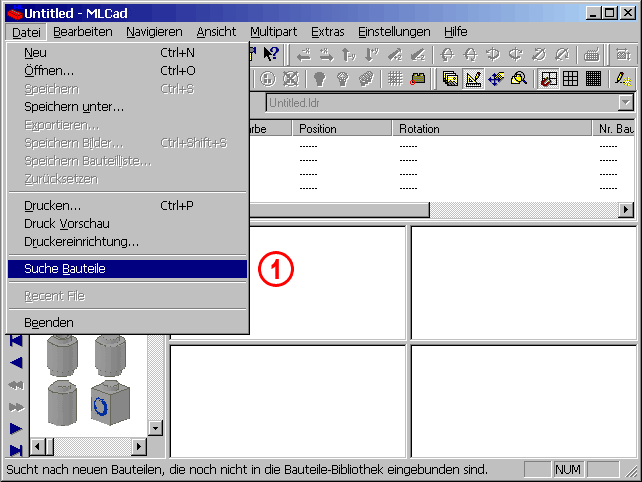This screenshot has height=482, width=642.
Task: Open the Multipart menu
Action: point(274,32)
